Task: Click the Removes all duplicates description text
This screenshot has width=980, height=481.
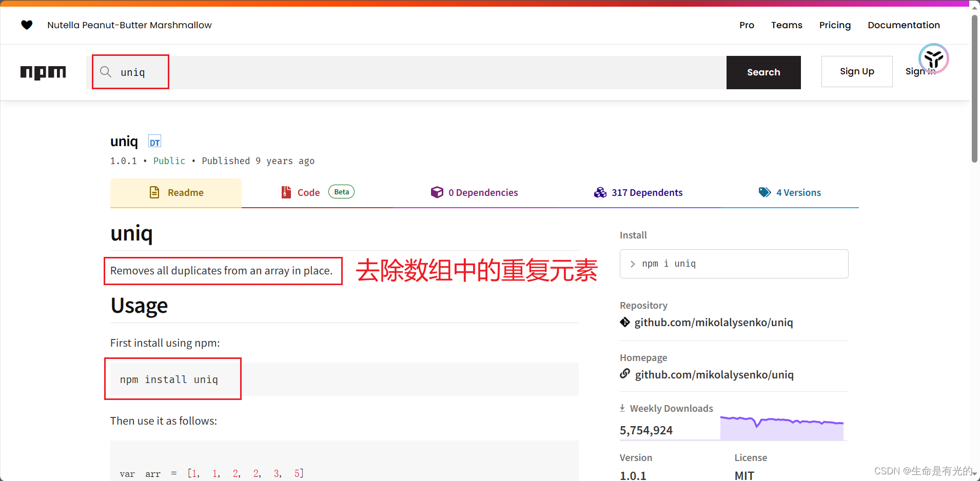Action: 221,271
